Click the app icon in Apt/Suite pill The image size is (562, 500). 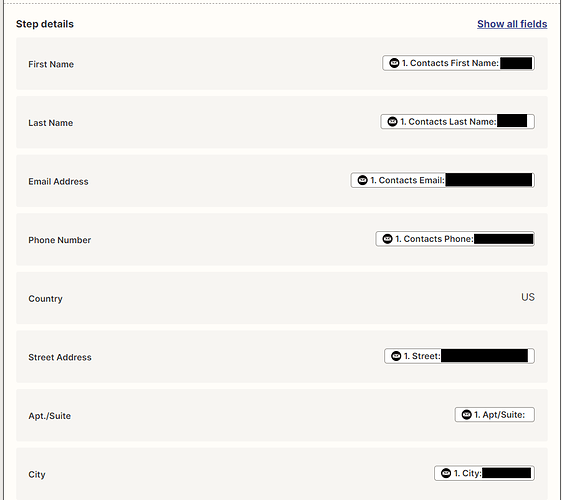(x=466, y=415)
